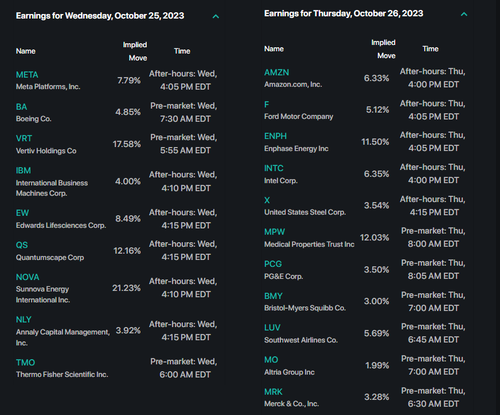Open the NLY ticker link
The width and height of the screenshot is (500, 415).
tap(24, 319)
